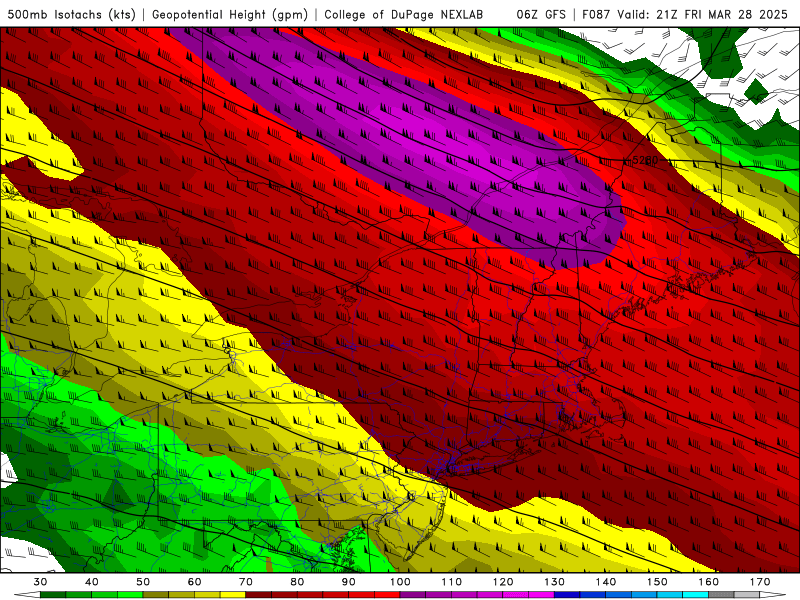This screenshot has height=600, width=800.
Task: Click the dark gray swatch starting at 160
Action: point(721,595)
